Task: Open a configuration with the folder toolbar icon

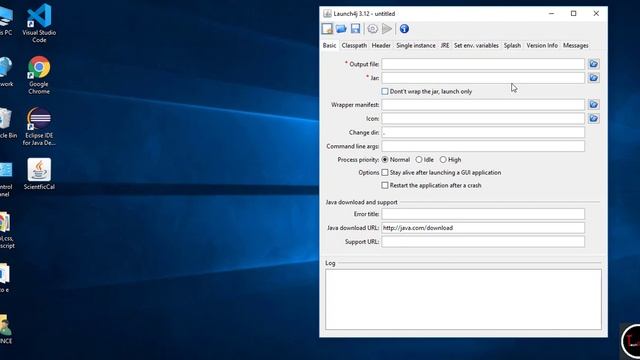Action: [x=341, y=29]
